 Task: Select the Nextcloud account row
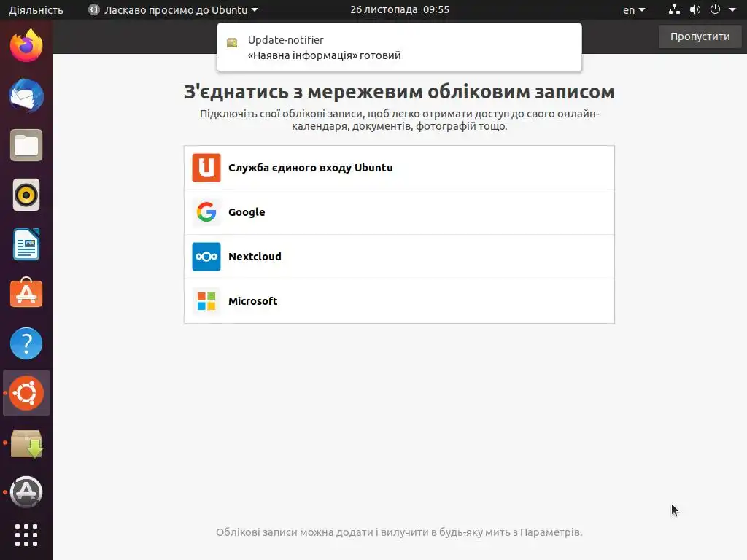(399, 257)
